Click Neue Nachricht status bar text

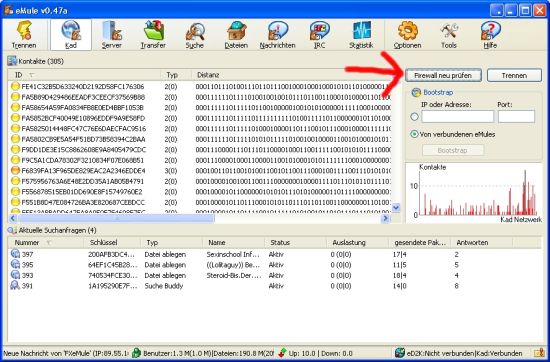(x=67, y=353)
